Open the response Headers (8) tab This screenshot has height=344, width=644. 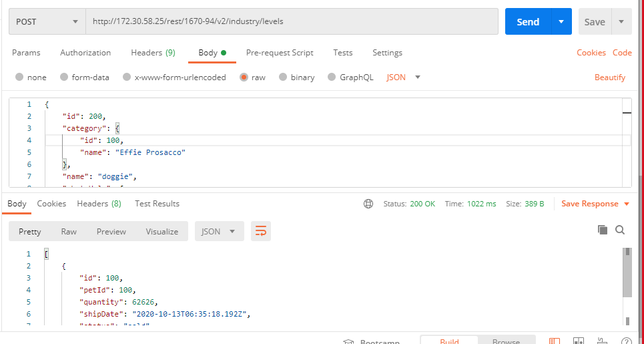pyautogui.click(x=99, y=204)
